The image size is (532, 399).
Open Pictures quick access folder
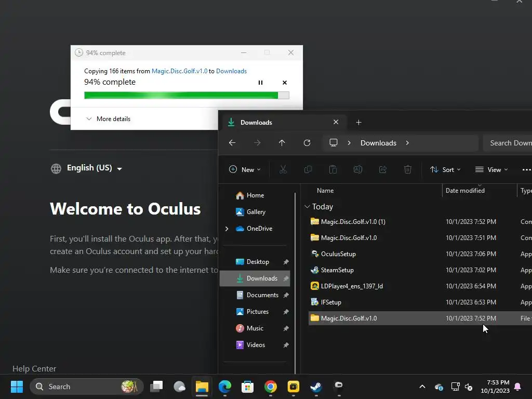(252, 312)
